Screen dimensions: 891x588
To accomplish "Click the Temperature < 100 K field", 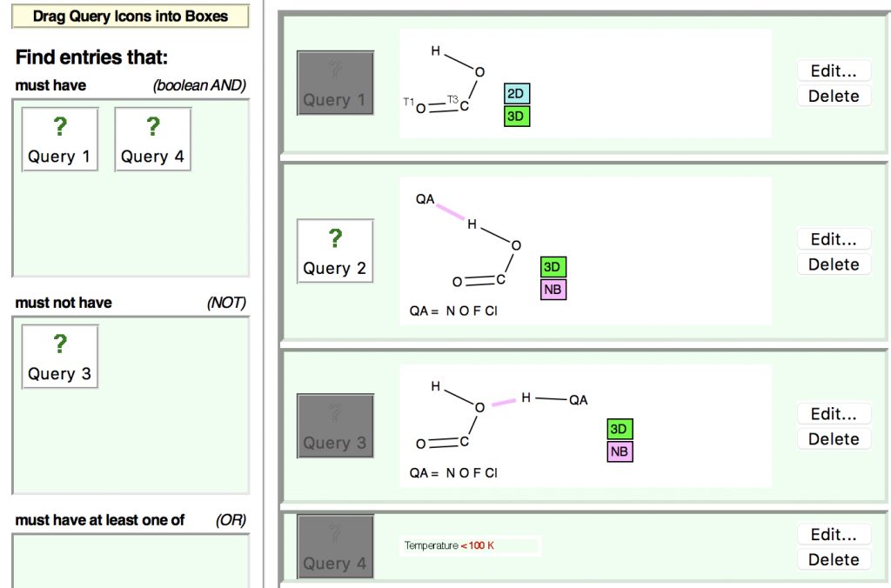I will click(470, 545).
